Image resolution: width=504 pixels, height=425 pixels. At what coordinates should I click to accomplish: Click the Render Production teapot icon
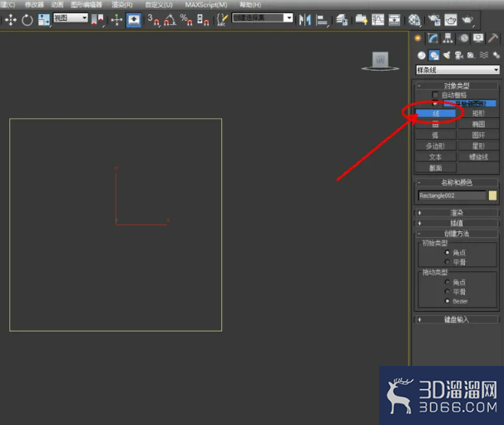coord(467,20)
